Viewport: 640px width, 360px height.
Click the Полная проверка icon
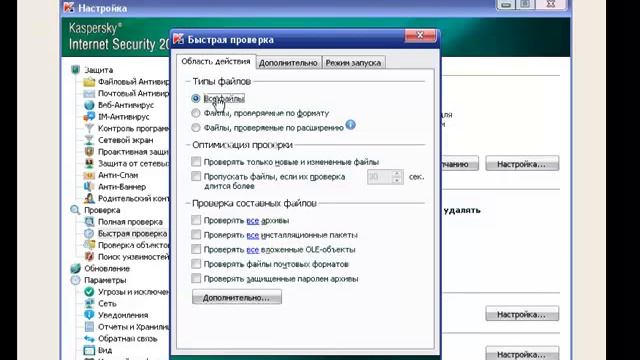[89, 222]
